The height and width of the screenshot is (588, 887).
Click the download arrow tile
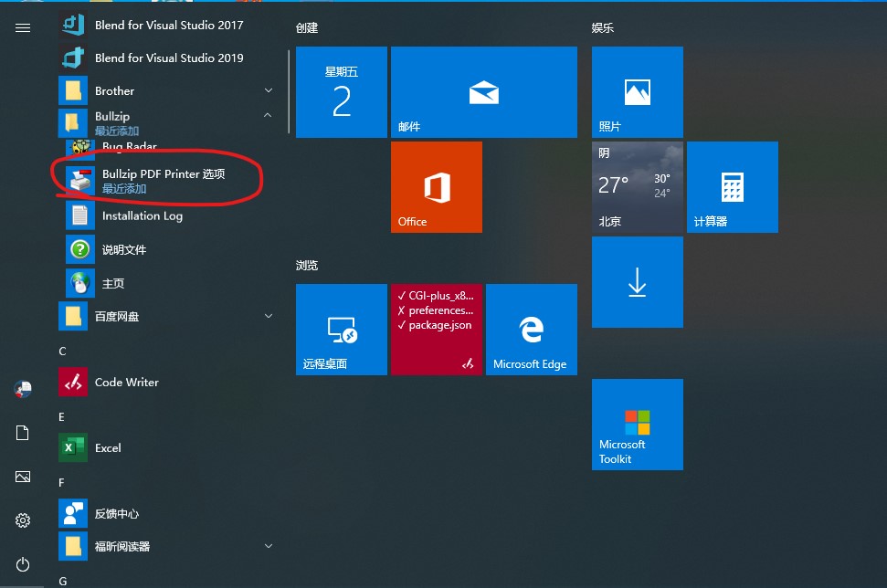click(x=638, y=282)
